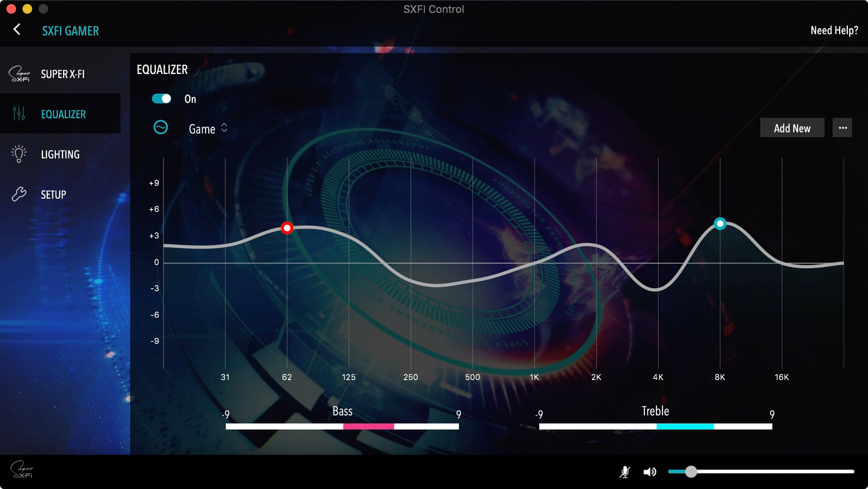This screenshot has height=489, width=868.
Task: Click the back arrow icon
Action: click(17, 29)
